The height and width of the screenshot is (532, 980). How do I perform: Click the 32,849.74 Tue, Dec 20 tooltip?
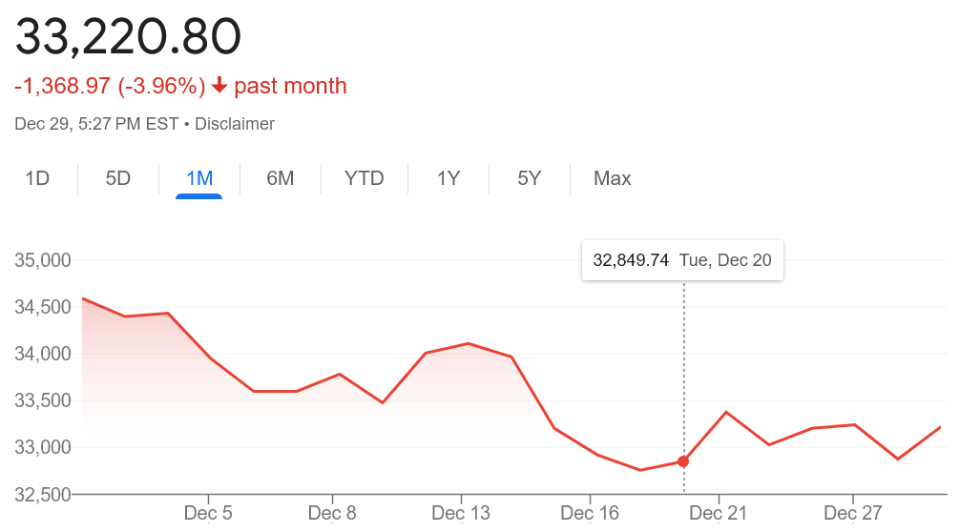[682, 260]
